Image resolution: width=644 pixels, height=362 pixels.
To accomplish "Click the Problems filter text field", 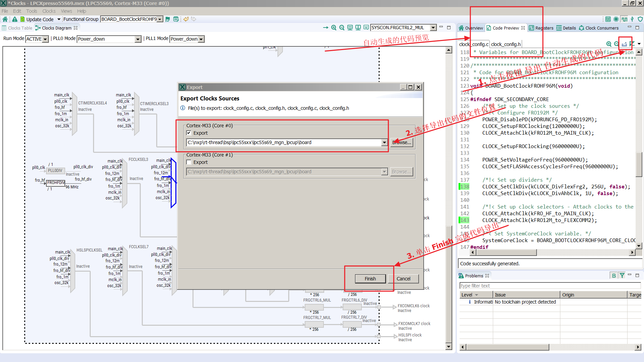I will (550, 286).
